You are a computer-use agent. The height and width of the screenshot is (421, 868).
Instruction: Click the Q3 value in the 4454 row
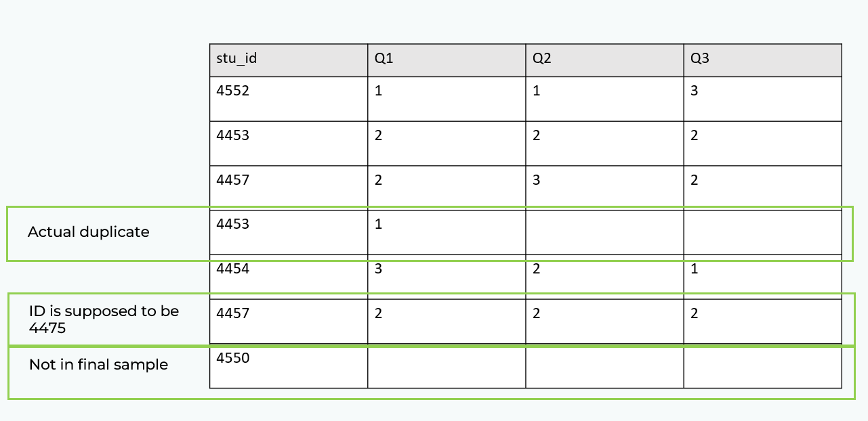694,269
